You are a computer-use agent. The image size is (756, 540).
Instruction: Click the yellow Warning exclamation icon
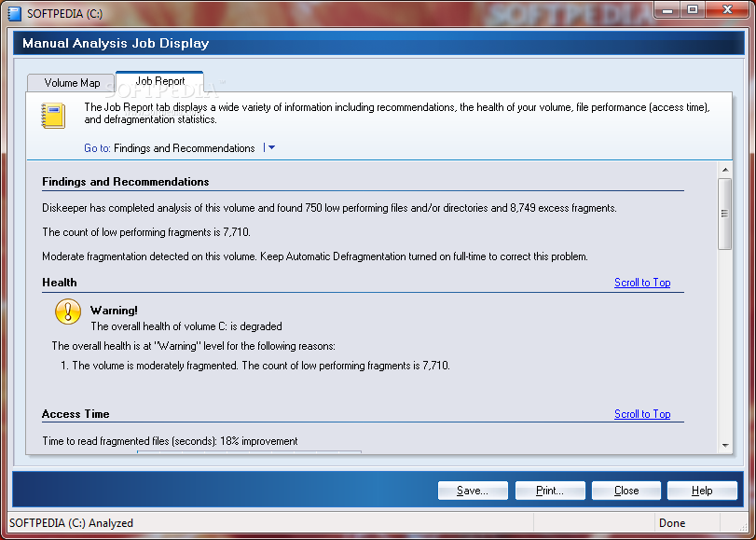pos(68,312)
